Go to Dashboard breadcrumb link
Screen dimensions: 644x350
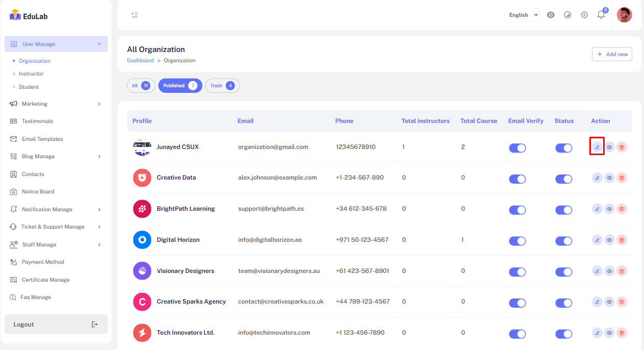coord(140,60)
